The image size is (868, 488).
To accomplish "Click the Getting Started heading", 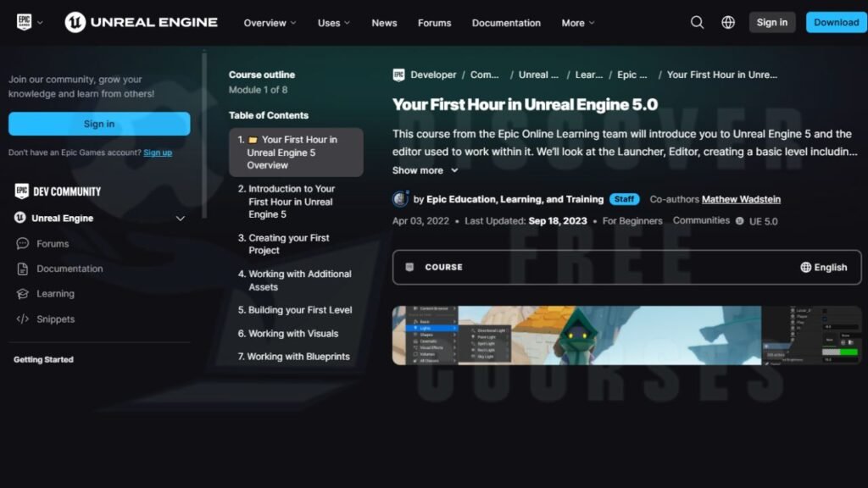I will tap(44, 359).
